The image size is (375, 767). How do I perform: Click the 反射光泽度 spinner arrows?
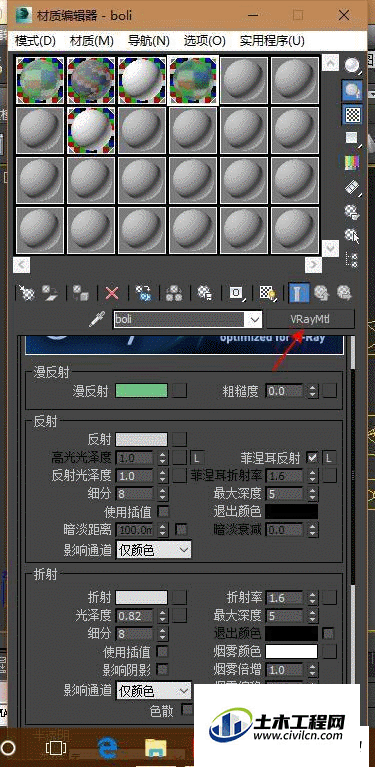(163, 475)
